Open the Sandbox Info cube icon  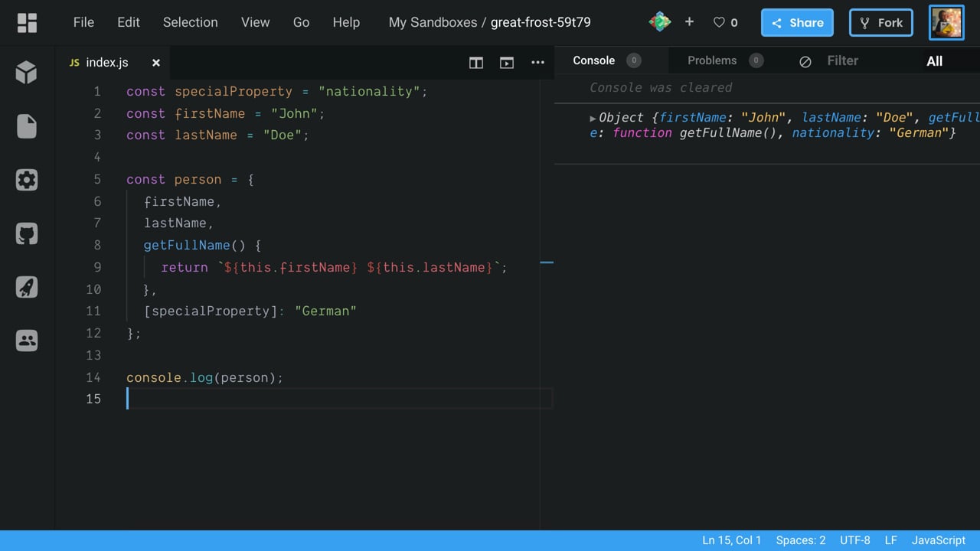click(x=27, y=73)
